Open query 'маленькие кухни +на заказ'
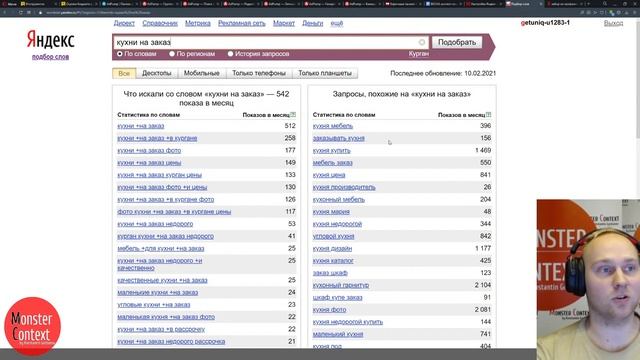Screen dimensions: 640x360 (x=158, y=293)
